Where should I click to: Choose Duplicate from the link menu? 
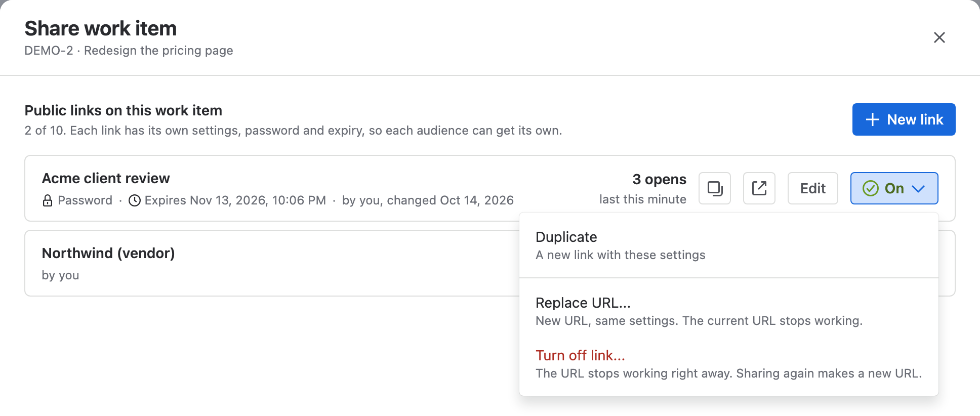pos(729,245)
